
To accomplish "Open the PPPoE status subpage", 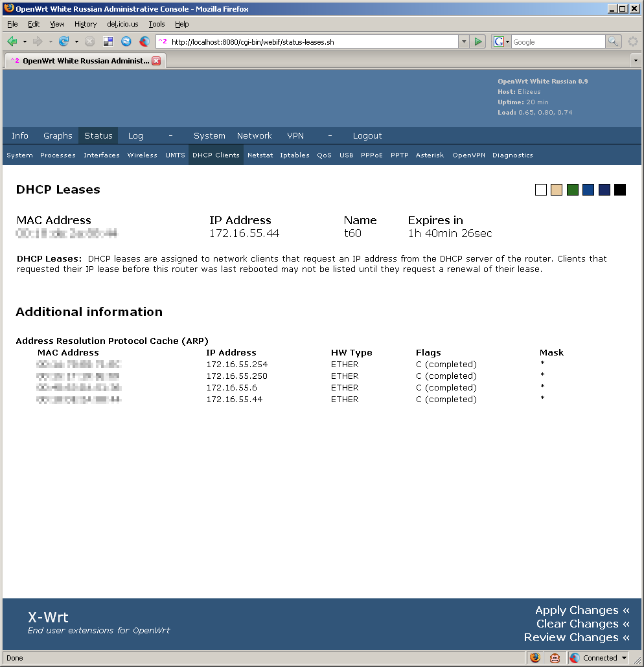I will click(372, 155).
